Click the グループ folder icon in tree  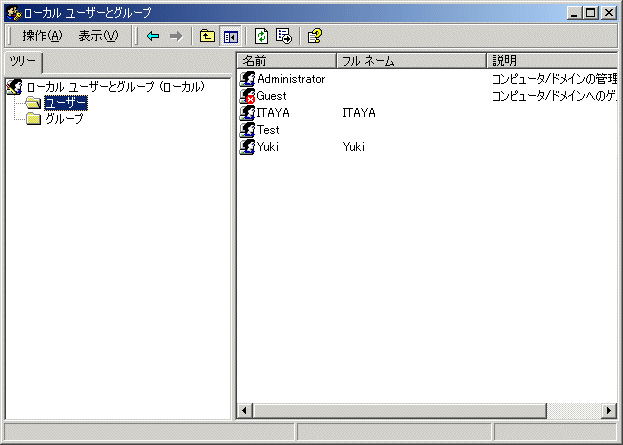point(33,118)
